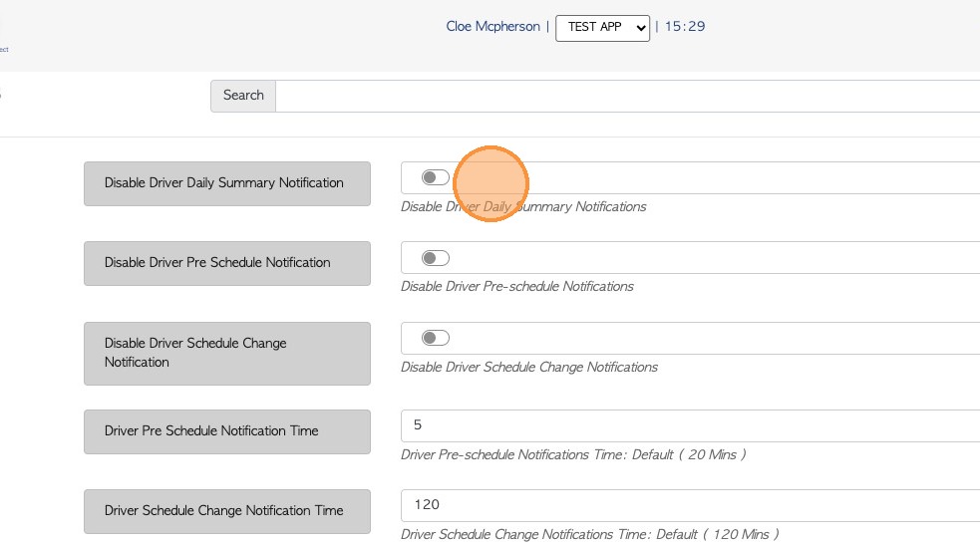
Task: Enable Disable Driver Schedule Change Notification switch
Action: tap(436, 338)
